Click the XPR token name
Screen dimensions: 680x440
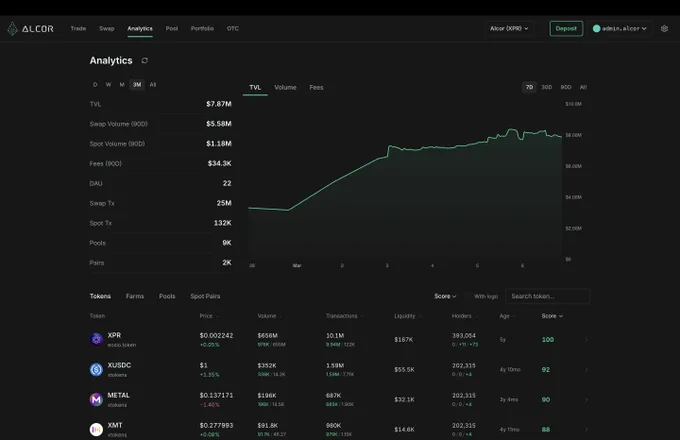(x=114, y=336)
